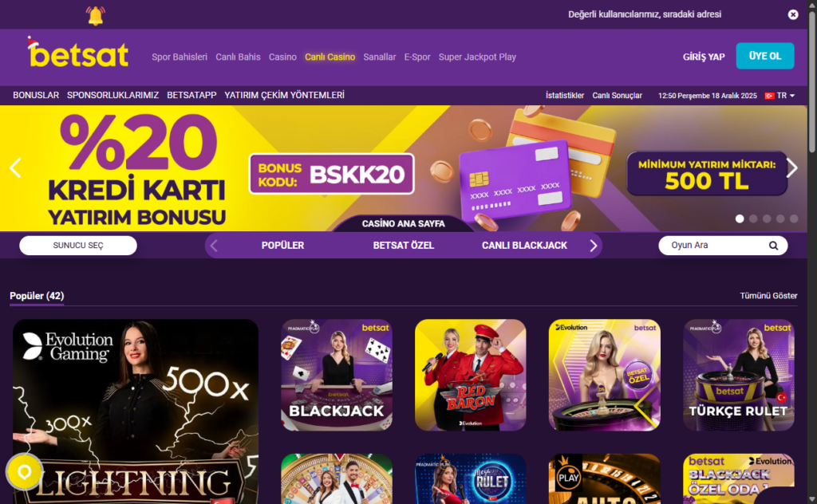This screenshot has width=817, height=504.
Task: Dismiss the announcement bar with X icon
Action: 792,14
